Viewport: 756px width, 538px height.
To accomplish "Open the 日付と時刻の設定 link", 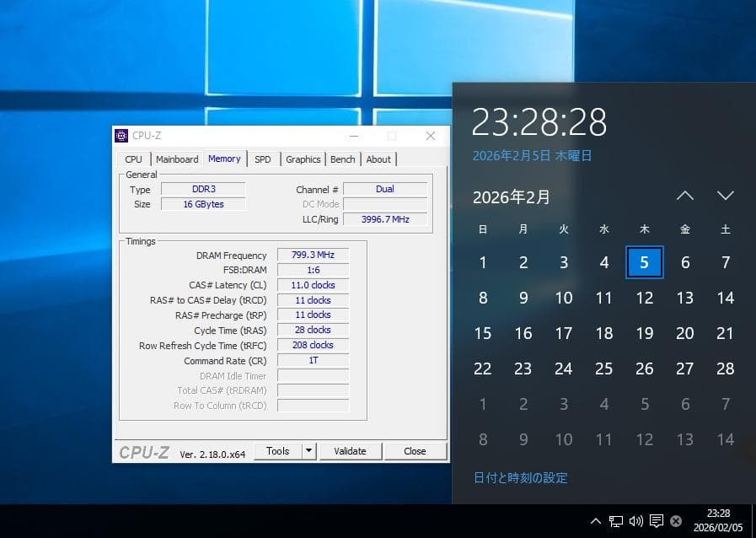I will click(x=521, y=477).
